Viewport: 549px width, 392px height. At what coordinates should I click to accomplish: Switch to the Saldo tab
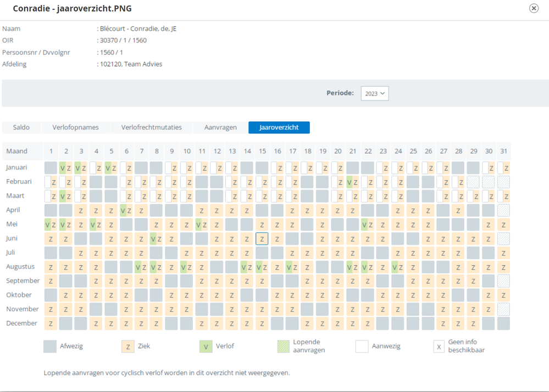[21, 127]
